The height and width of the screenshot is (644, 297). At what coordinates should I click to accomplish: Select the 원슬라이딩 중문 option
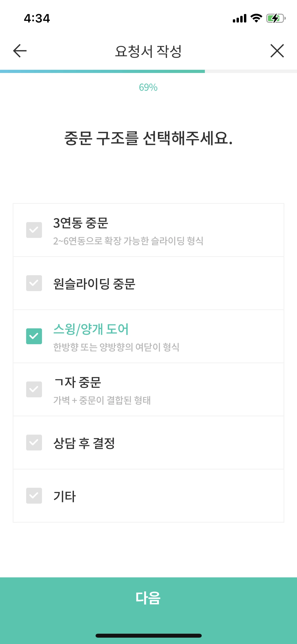point(34,283)
